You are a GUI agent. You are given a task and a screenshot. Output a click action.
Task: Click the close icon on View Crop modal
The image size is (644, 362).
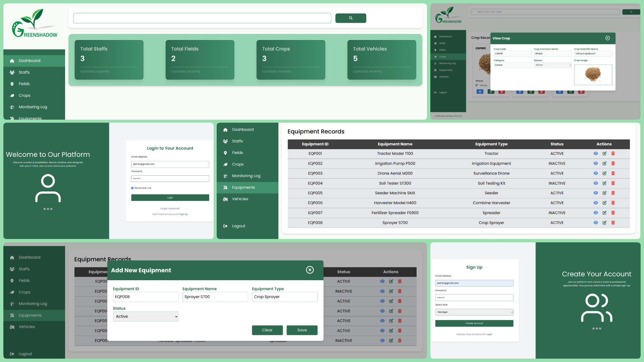point(608,38)
